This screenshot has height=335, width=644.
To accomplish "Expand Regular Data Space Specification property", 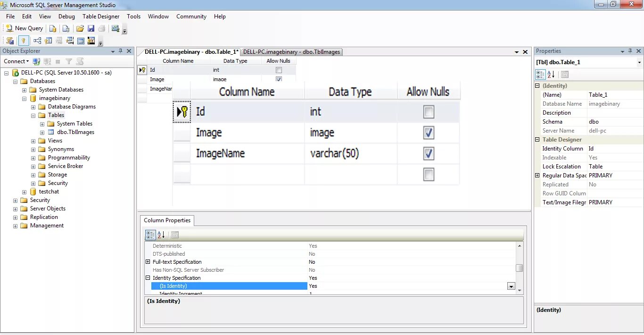I will pos(537,176).
